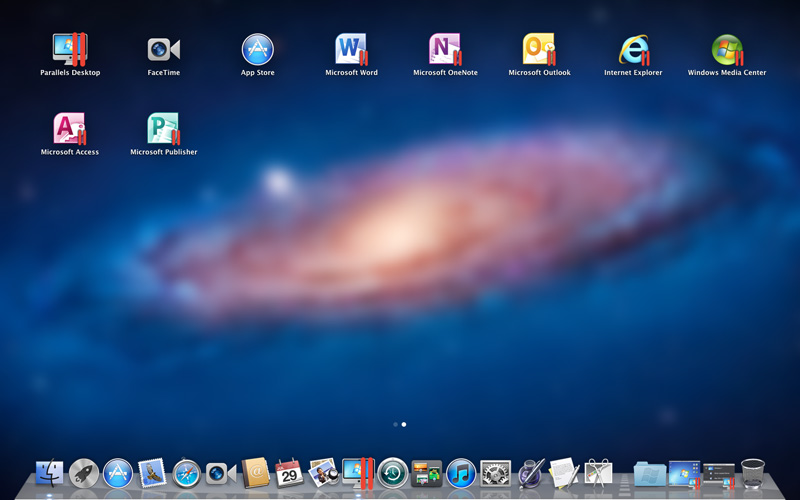This screenshot has width=800, height=500.
Task: Open the scissors Grab icon in the Dock
Action: 598,472
